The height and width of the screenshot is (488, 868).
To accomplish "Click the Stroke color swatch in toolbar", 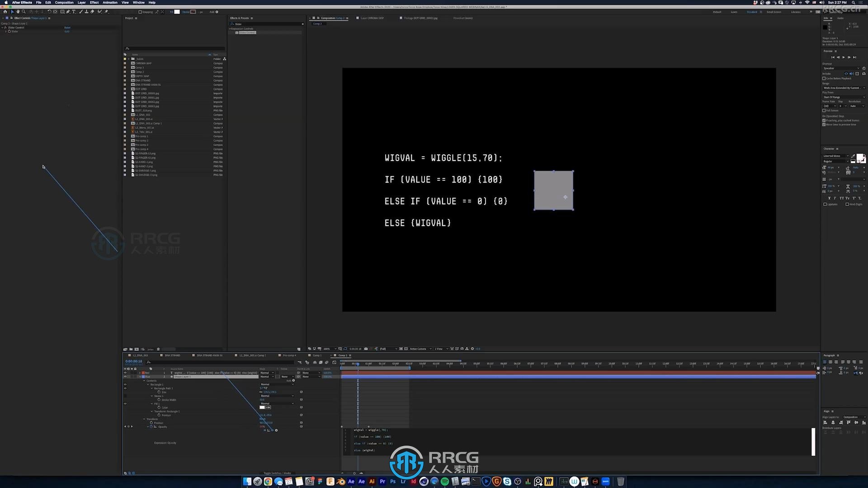I will tap(193, 12).
